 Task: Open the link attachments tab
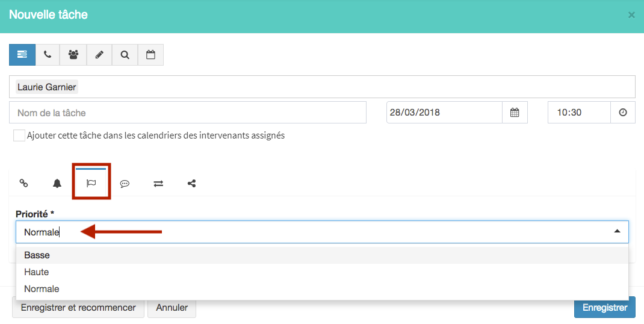pyautogui.click(x=24, y=184)
